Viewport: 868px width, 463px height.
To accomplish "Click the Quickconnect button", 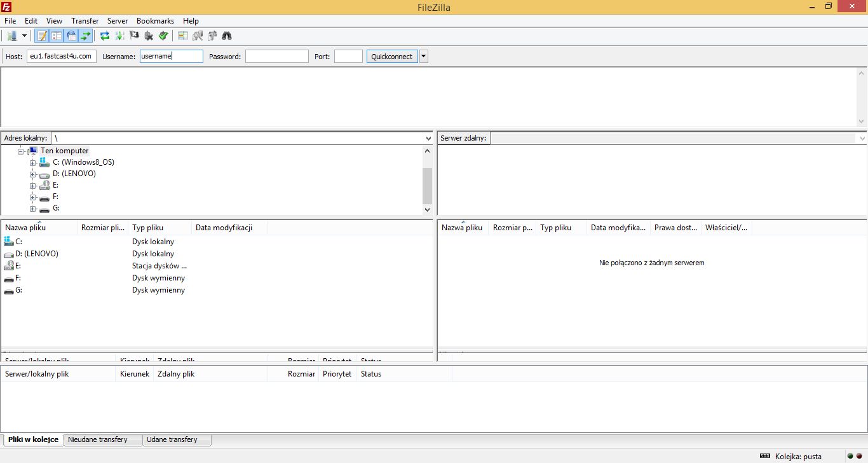I will tap(392, 56).
